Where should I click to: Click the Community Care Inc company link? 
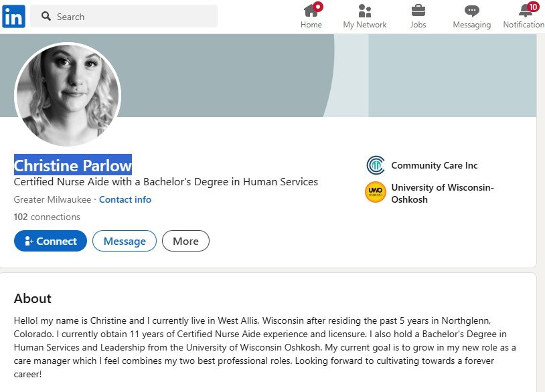point(435,165)
